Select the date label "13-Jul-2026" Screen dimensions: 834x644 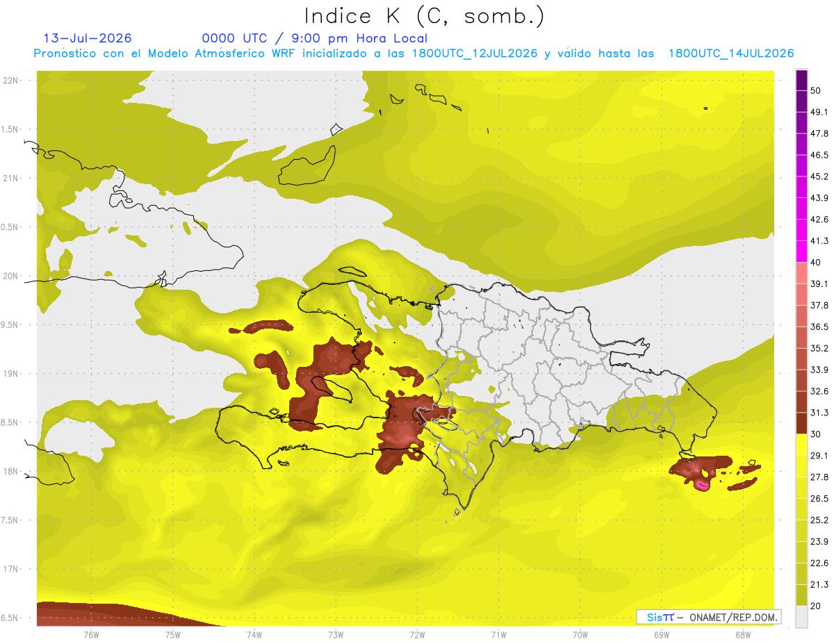pos(88,38)
